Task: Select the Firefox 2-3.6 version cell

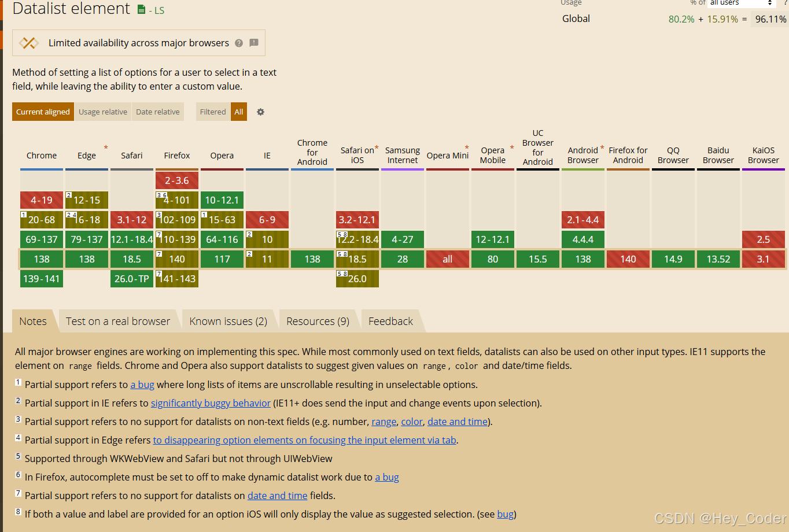Action: 177,180
